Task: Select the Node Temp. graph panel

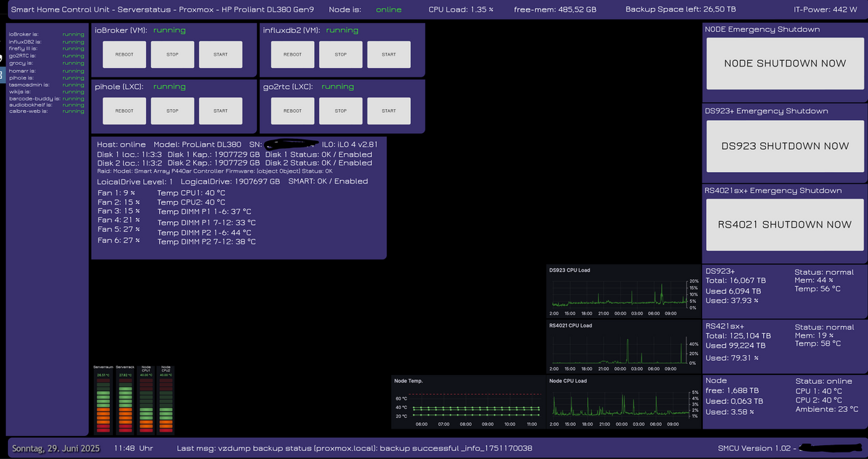Action: (x=467, y=405)
